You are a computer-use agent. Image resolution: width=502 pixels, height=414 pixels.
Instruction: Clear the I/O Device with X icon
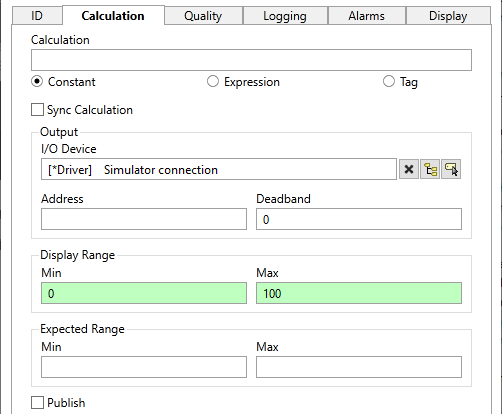point(409,169)
